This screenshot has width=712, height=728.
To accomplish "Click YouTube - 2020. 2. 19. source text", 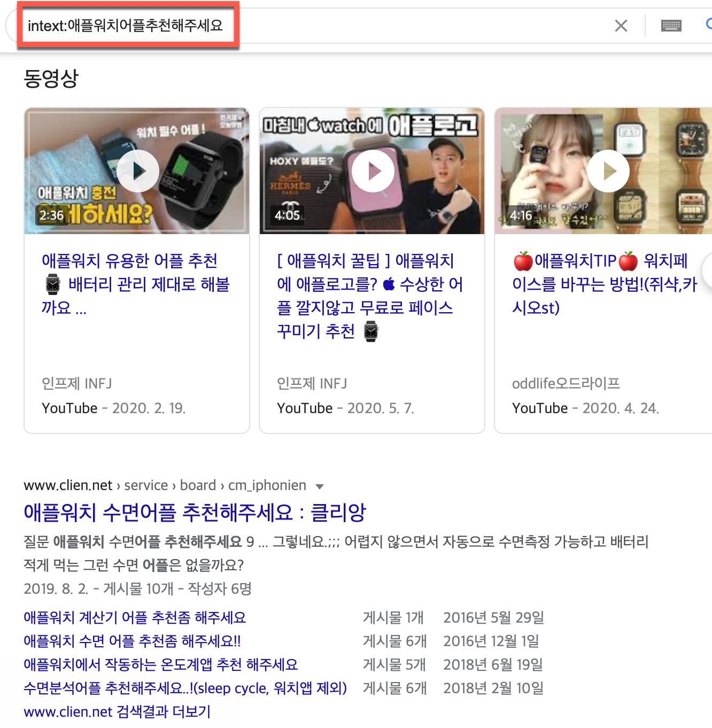I will (114, 408).
